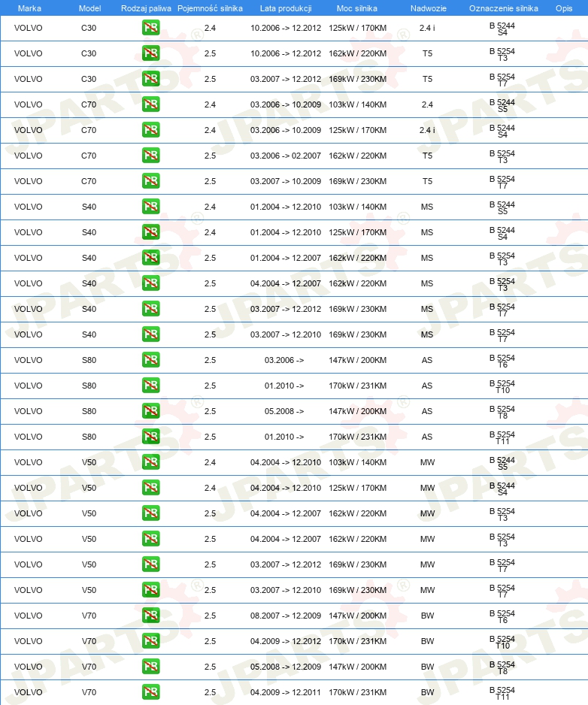This screenshot has width=588, height=705.
Task: Click fuel icon in V50 103kW/140KM row
Action: point(150,462)
